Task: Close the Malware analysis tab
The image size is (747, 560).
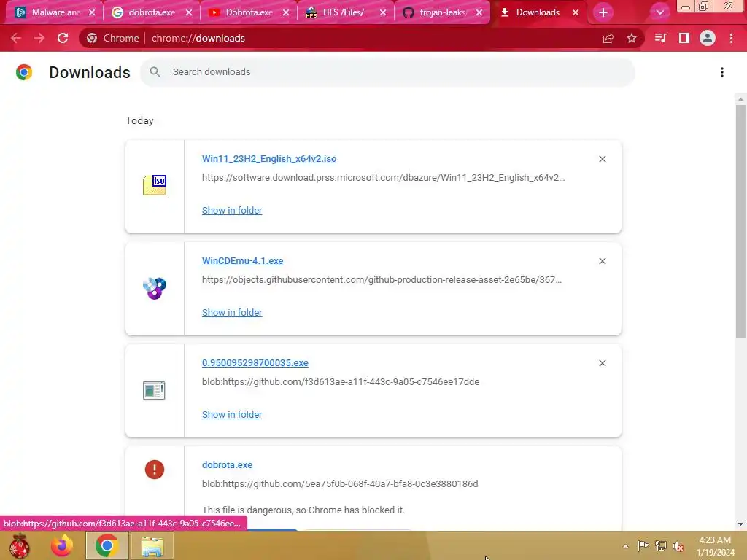Action: coord(92,12)
